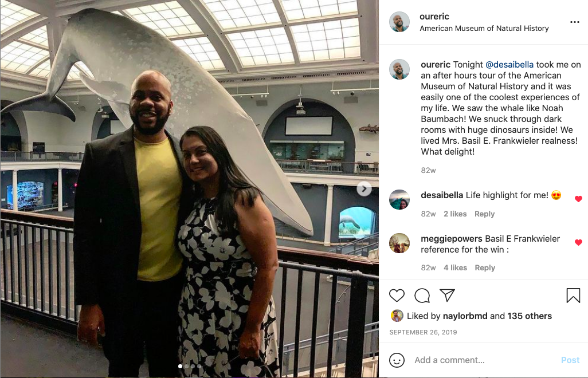View desaibella's avatar profile
This screenshot has width=588, height=378.
click(399, 199)
